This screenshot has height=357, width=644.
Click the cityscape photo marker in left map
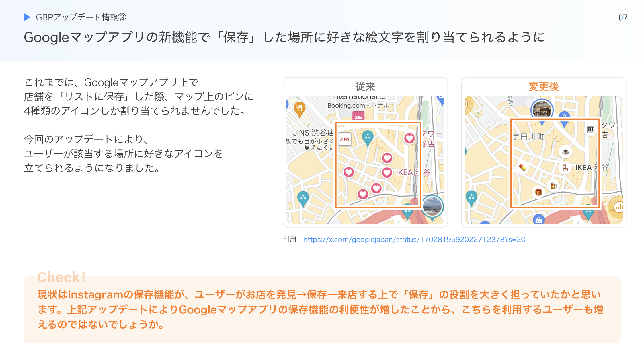pos(432,206)
